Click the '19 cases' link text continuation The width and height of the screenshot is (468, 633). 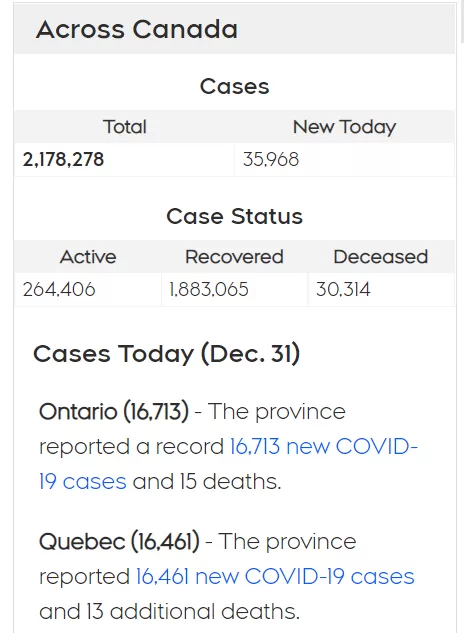83,482
